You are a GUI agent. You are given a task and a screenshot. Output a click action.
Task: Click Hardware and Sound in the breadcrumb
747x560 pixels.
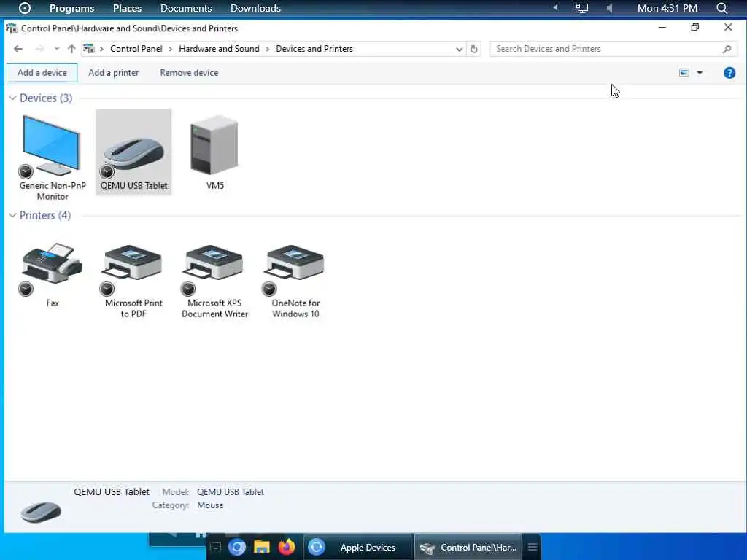(x=219, y=49)
